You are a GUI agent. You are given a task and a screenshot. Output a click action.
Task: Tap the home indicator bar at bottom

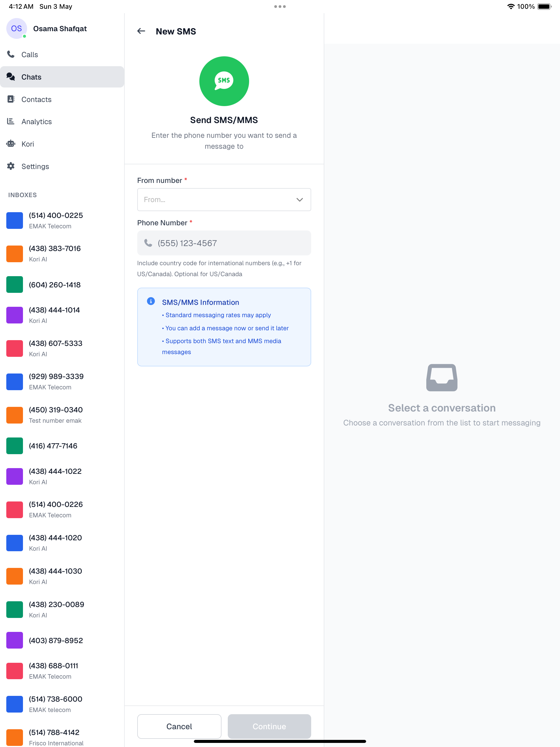coord(280,742)
